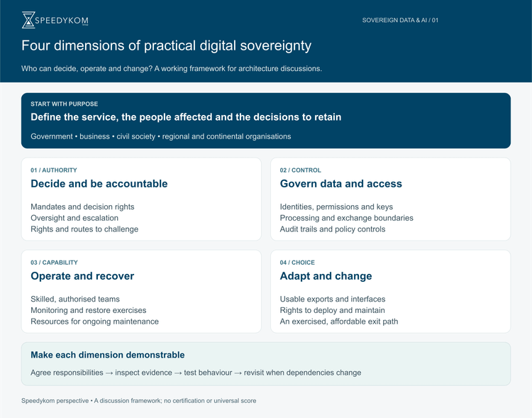Screen dimensions: 532x418
Task: Click the SPEEDYKOM wordmark text
Action: (x=62, y=21)
